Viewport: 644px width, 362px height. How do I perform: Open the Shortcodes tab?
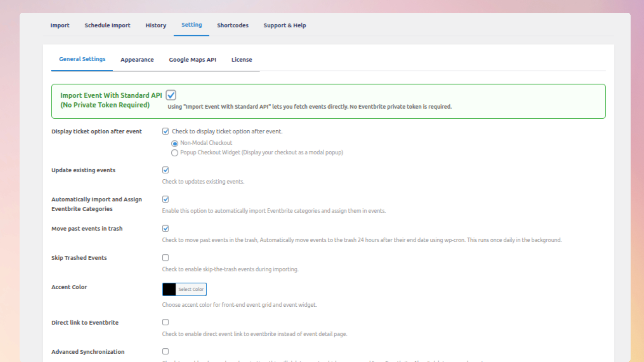233,25
